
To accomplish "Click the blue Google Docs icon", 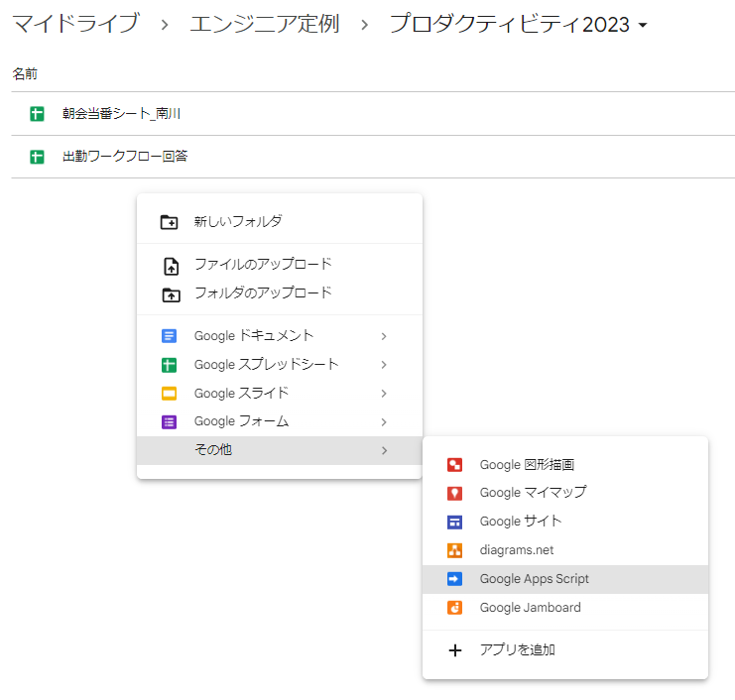I will coord(170,336).
